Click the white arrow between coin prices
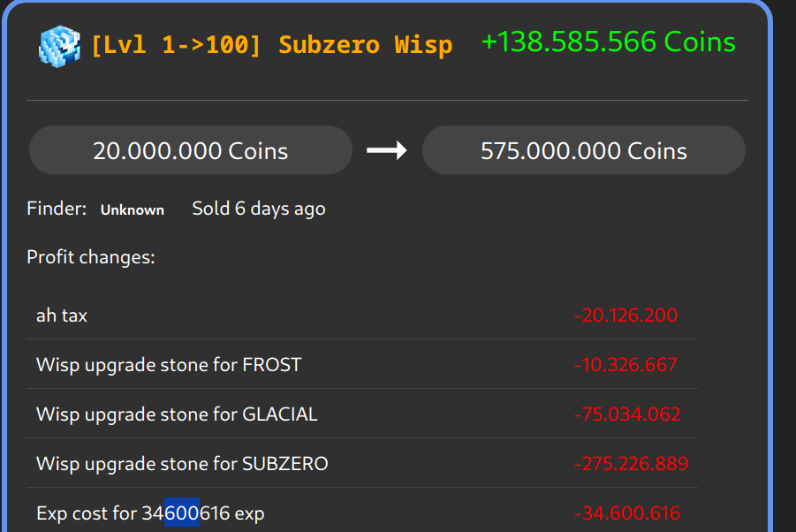Viewport: 796px width, 532px height. tap(387, 150)
